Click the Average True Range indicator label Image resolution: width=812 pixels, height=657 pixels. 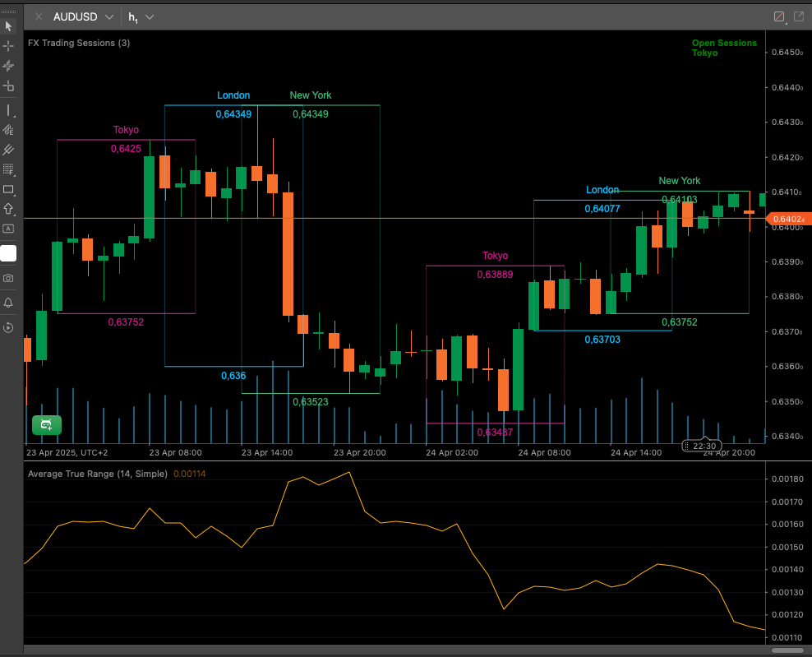(97, 474)
